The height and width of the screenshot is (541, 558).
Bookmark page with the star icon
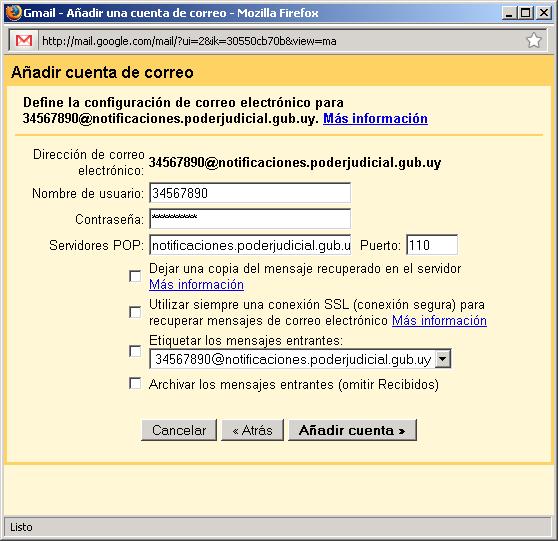click(x=533, y=40)
